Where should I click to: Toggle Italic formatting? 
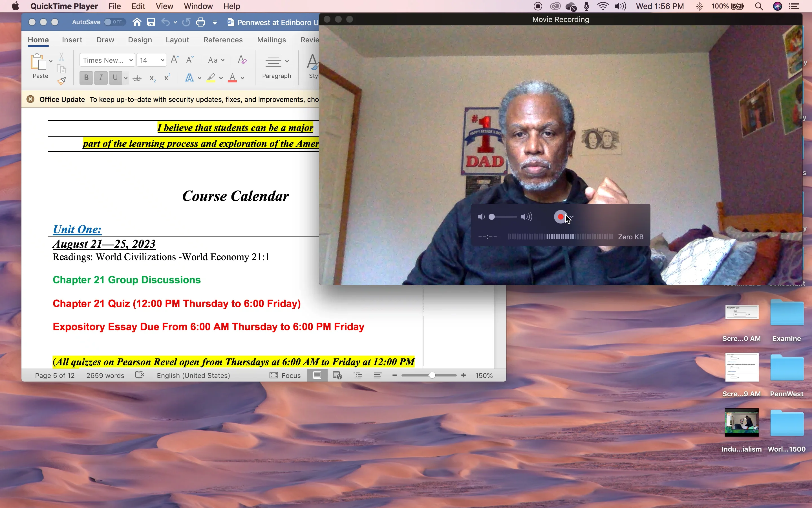101,78
